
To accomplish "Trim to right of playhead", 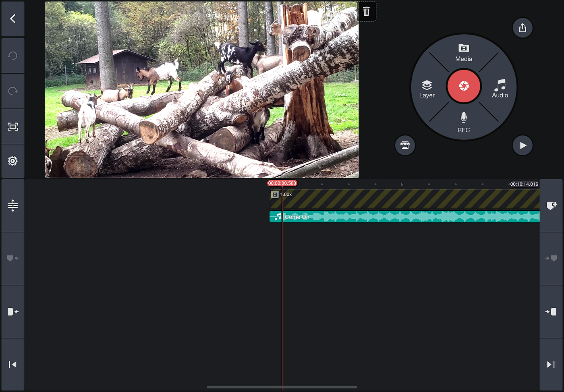I will [x=551, y=311].
